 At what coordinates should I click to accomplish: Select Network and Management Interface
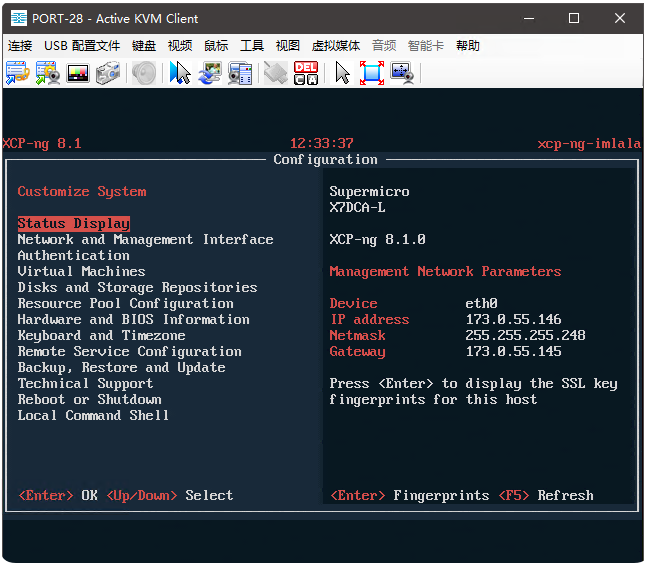pyautogui.click(x=146, y=240)
